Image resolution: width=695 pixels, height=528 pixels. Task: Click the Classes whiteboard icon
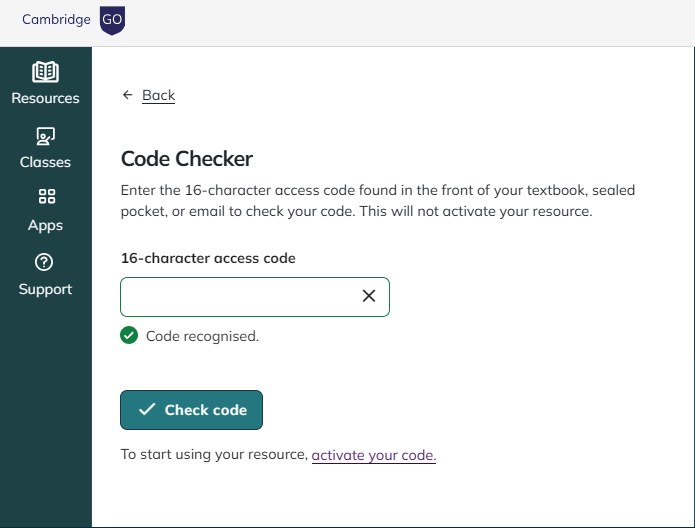(x=45, y=136)
